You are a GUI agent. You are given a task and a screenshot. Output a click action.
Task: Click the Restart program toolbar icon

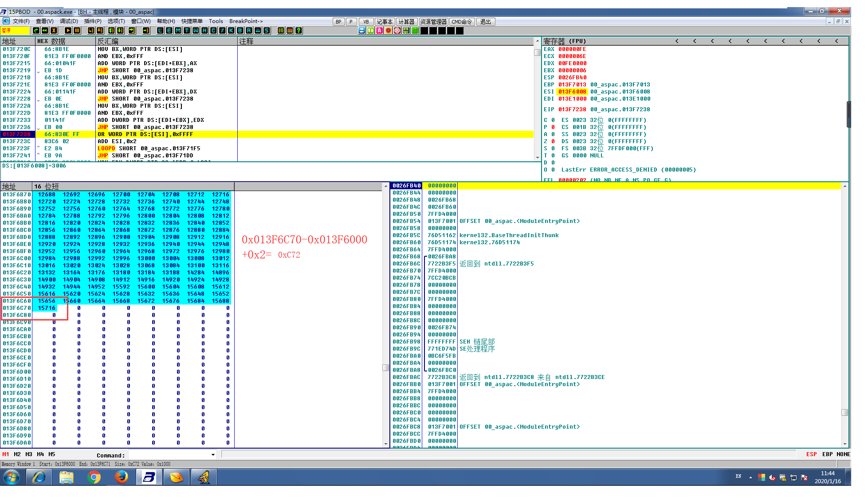click(x=45, y=31)
